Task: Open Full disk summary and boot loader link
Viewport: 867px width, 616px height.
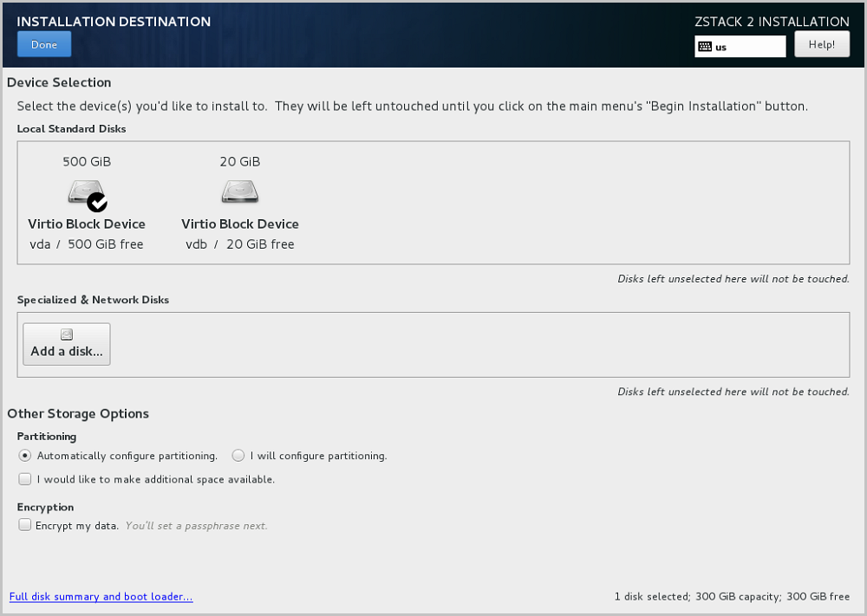Action: [101, 597]
